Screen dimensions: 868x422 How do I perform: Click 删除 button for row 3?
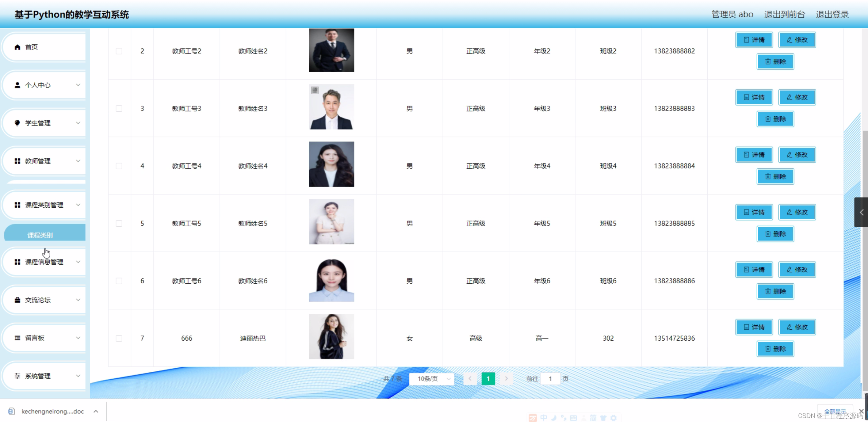[775, 119]
